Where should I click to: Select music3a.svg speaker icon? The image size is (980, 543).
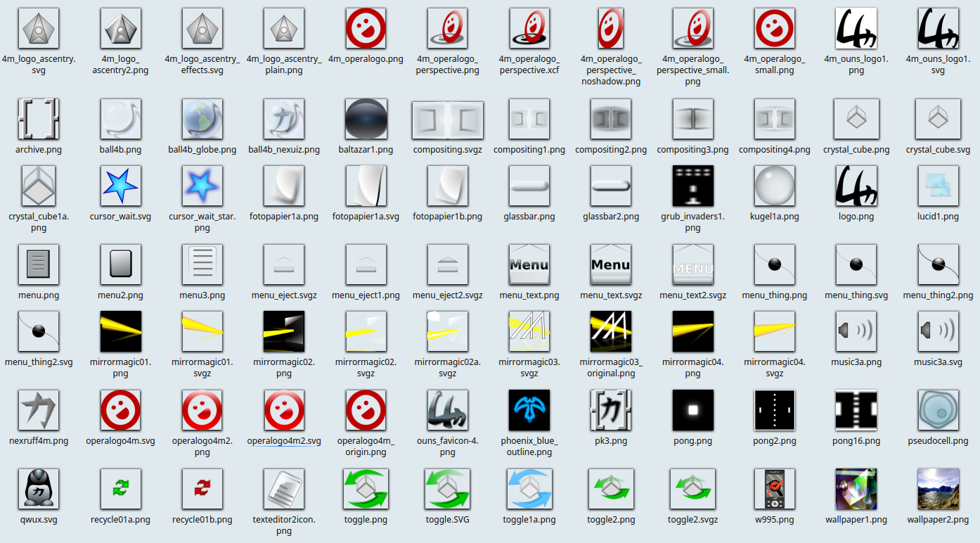coord(938,331)
